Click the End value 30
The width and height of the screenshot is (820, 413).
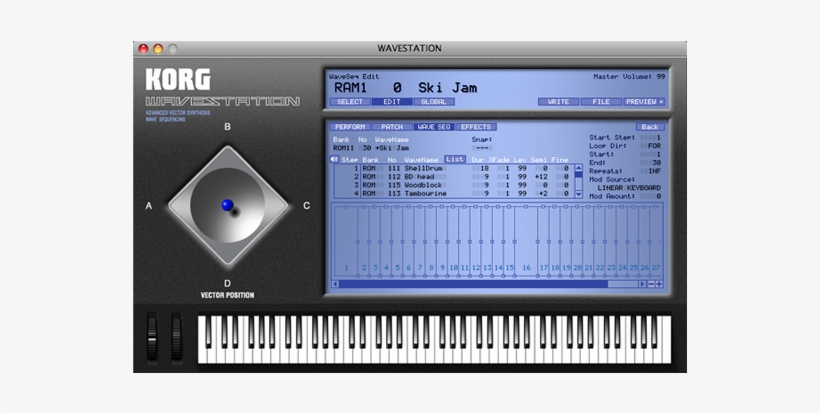click(x=656, y=163)
